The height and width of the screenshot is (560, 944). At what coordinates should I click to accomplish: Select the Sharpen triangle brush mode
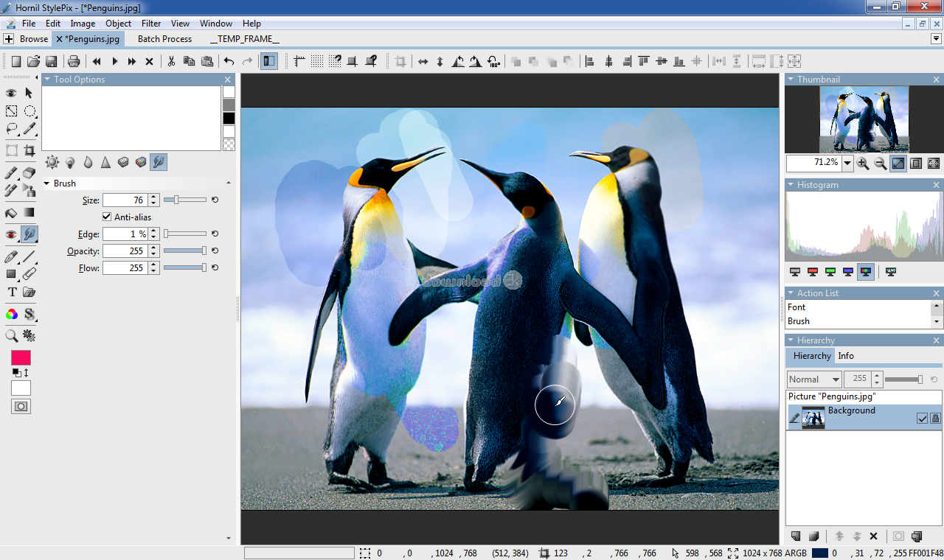click(x=105, y=162)
